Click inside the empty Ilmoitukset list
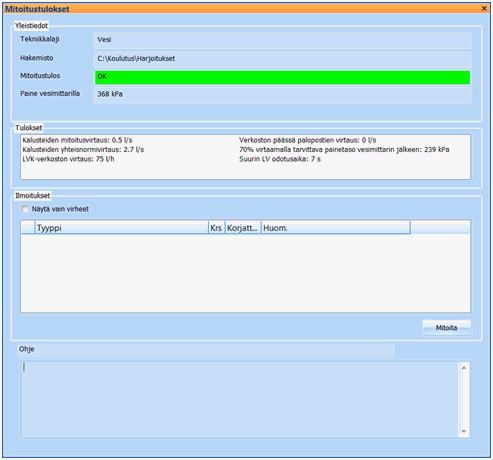 pyautogui.click(x=245, y=273)
